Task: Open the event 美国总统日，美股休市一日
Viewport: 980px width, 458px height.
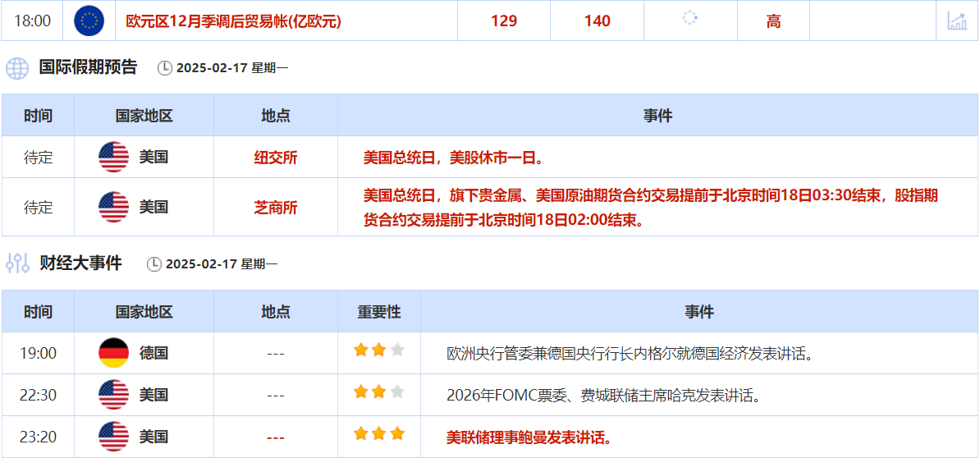Action: 453,158
